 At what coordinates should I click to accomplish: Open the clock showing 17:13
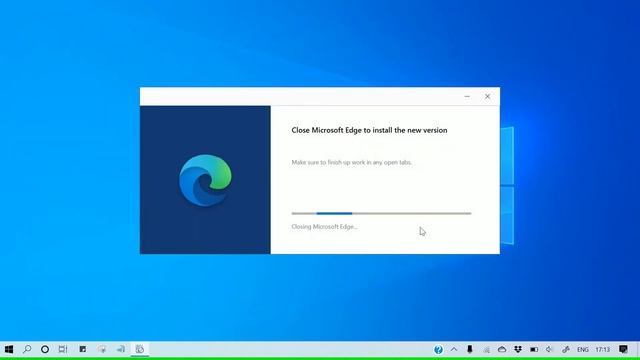tap(602, 350)
